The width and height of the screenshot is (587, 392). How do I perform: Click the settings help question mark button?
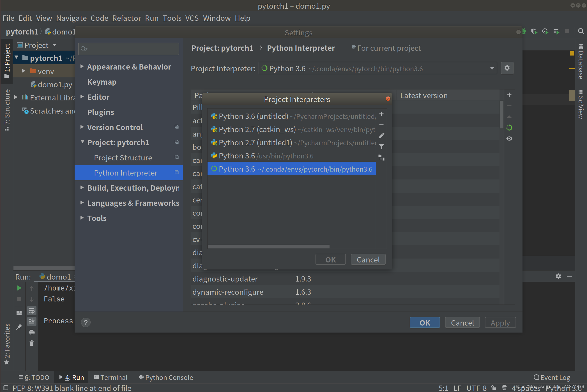(x=86, y=322)
